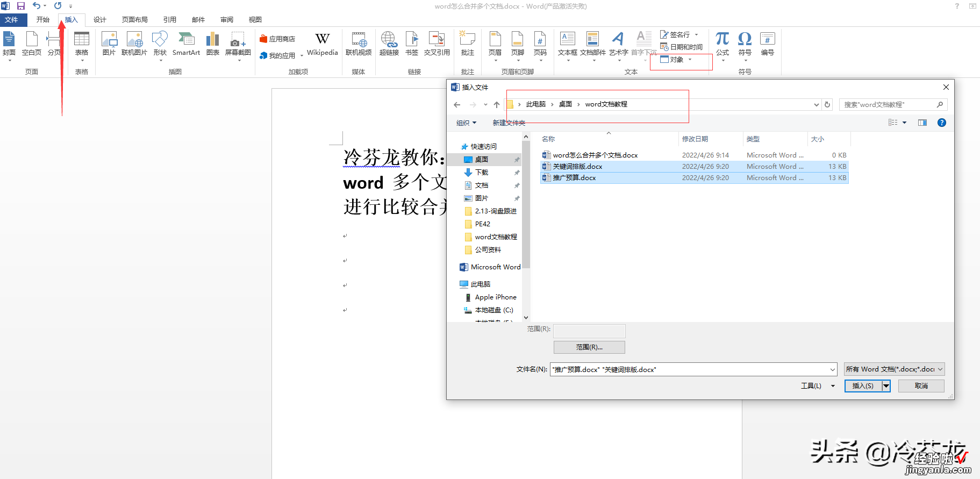This screenshot has height=479, width=980.
Task: Open the Footer (页脚) menu
Action: [518, 44]
